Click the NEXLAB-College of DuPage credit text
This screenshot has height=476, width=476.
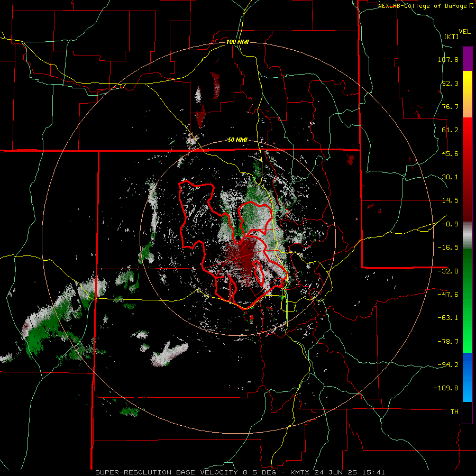[423, 6]
